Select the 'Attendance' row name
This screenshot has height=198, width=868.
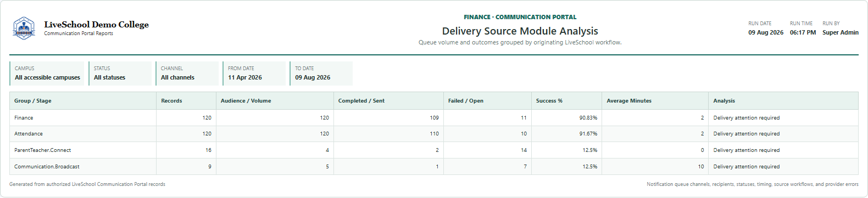pos(29,134)
